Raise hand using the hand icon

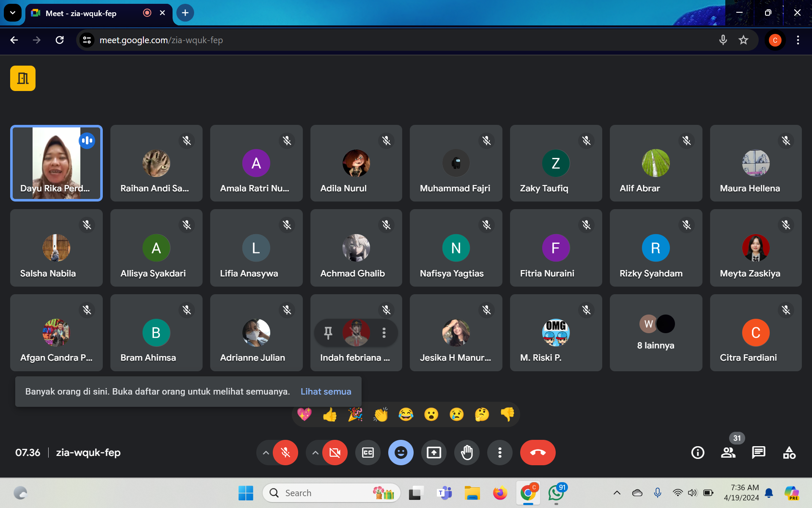(x=467, y=453)
